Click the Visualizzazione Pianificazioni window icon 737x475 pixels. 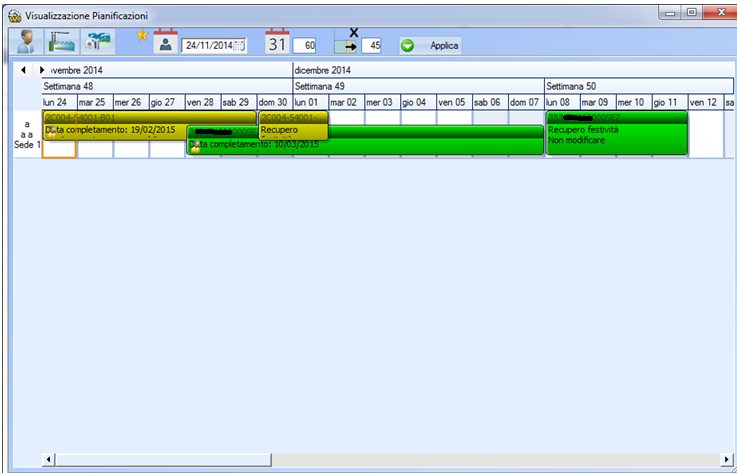(x=15, y=16)
